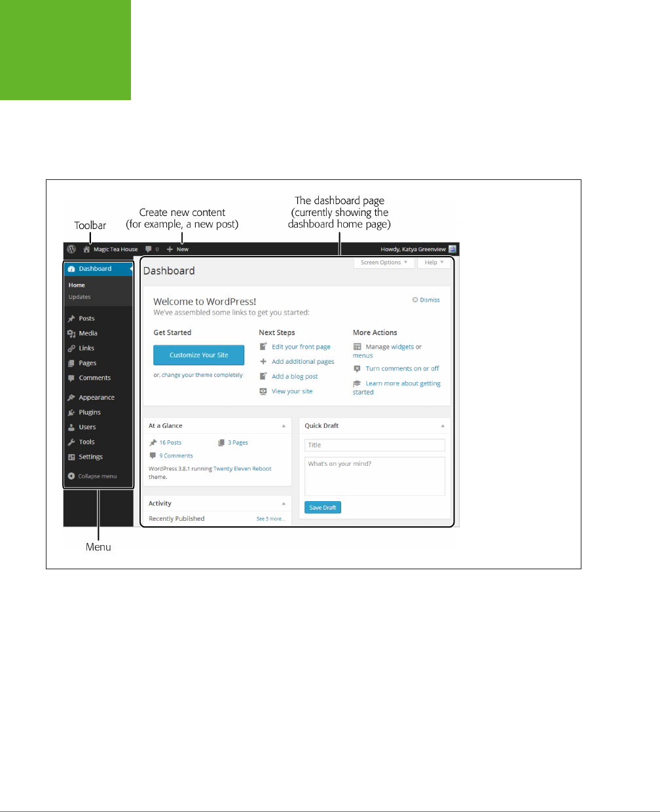
Task: Click the icon beside Turn comments on or off
Action: click(x=357, y=368)
